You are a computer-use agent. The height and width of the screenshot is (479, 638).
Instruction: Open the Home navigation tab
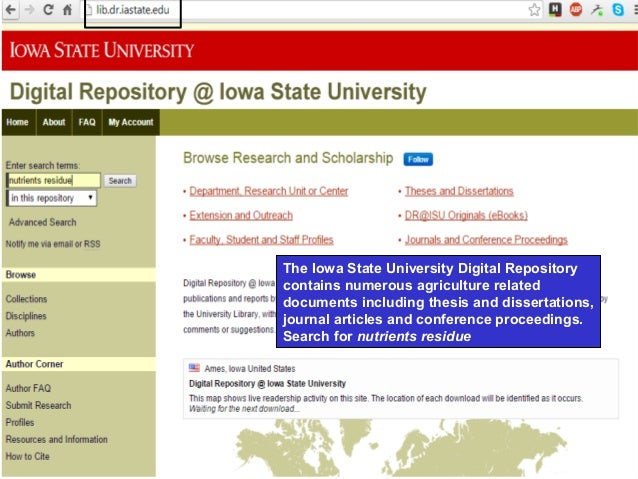(17, 122)
